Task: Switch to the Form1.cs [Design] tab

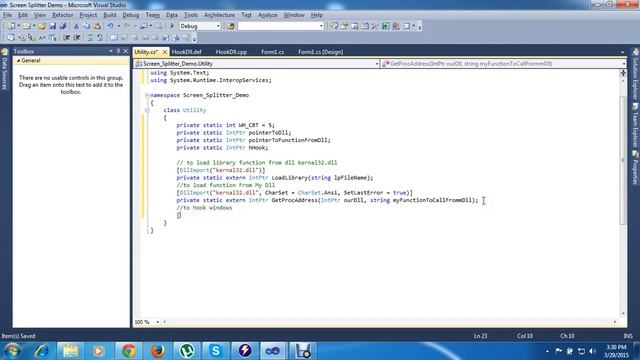Action: click(x=320, y=52)
